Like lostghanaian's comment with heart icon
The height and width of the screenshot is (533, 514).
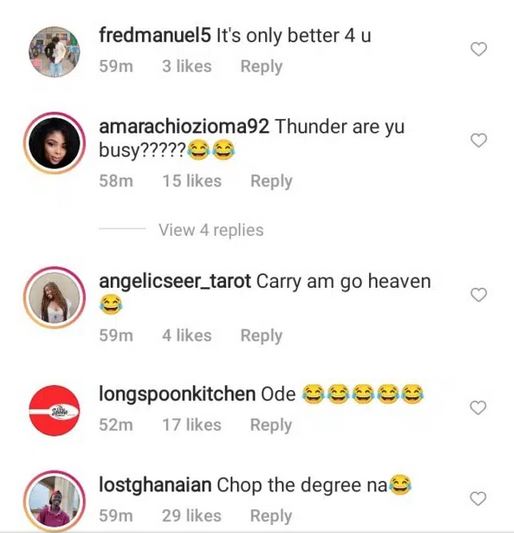coord(478,498)
